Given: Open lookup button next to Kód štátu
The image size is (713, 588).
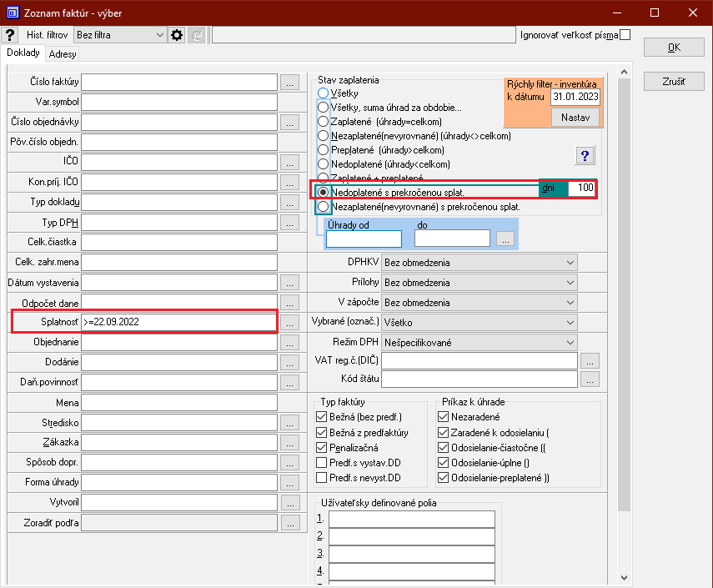Looking at the screenshot, I should click(x=590, y=379).
